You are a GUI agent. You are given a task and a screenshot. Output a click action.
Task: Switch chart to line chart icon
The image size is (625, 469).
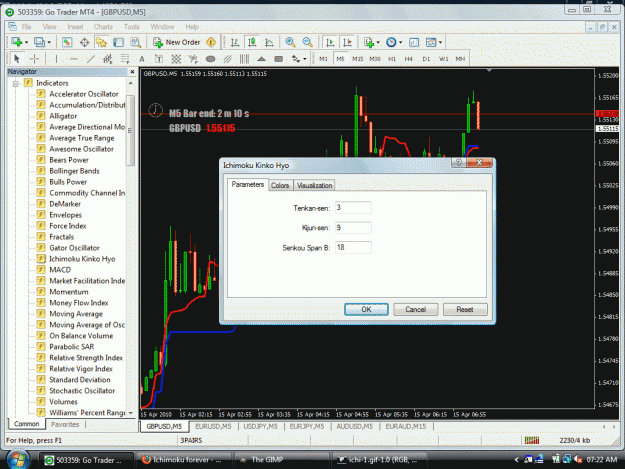click(269, 42)
